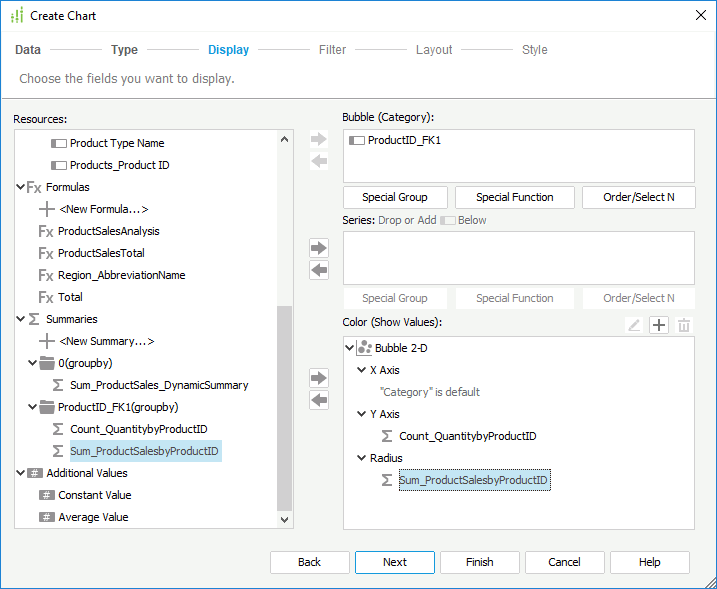The image size is (717, 589).
Task: Select Count_QuantitybyProductID under Y Axis
Action: (x=467, y=436)
